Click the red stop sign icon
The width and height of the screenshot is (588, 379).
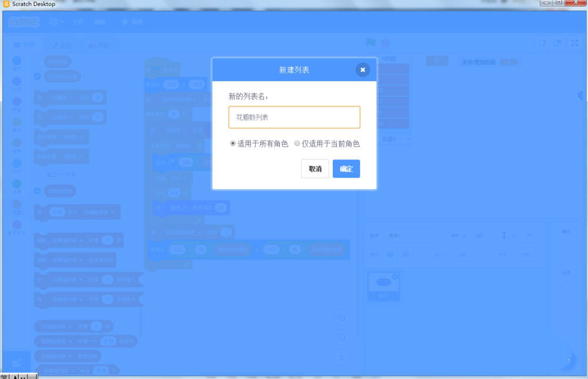pyautogui.click(x=387, y=42)
